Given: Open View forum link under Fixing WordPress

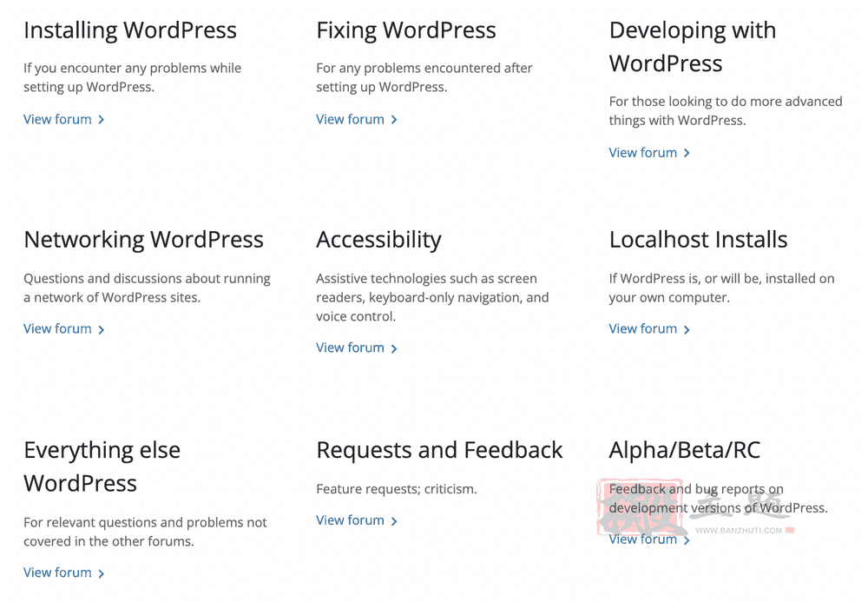Looking at the screenshot, I should click(357, 120).
